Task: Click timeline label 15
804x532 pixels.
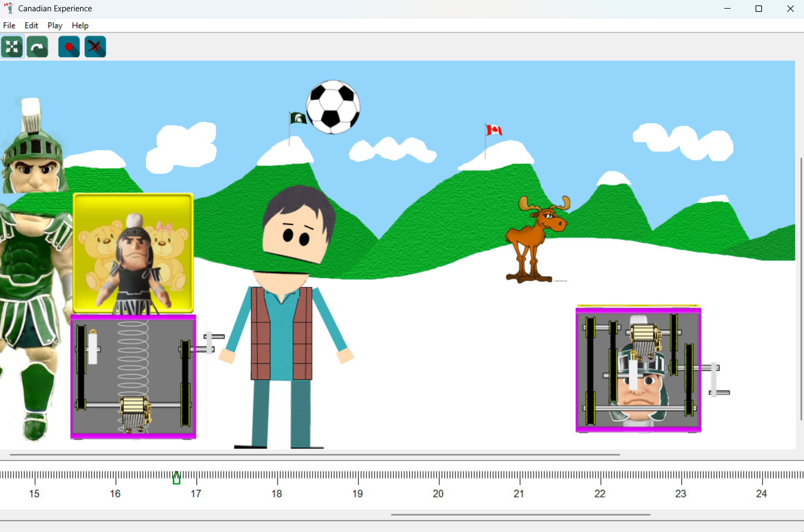Action: click(34, 494)
